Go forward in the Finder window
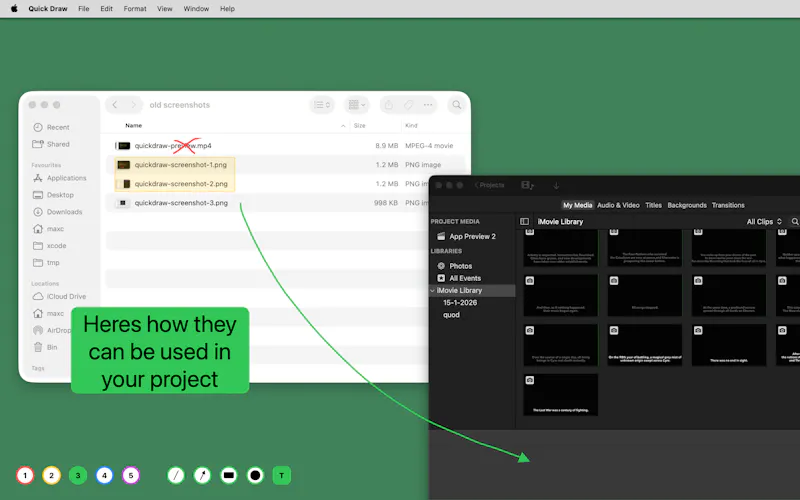 tap(133, 105)
